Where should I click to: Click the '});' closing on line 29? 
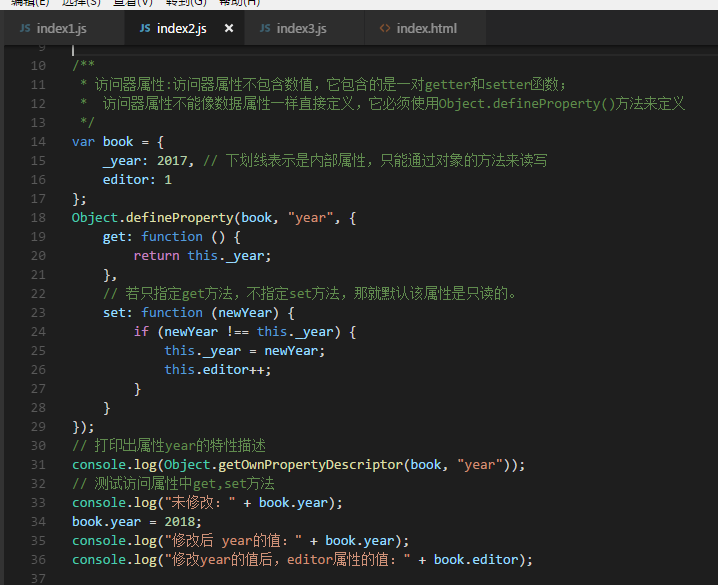tap(83, 427)
